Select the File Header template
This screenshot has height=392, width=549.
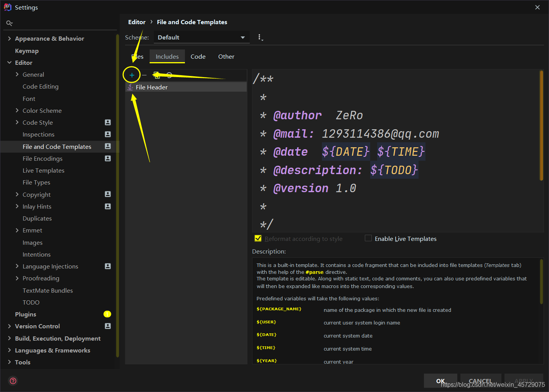coord(186,87)
